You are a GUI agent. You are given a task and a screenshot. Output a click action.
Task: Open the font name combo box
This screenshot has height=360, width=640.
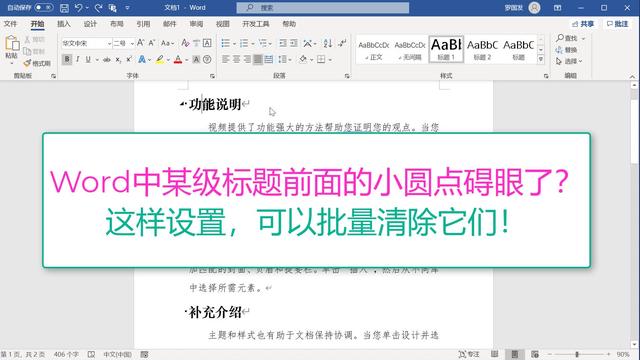coord(87,43)
